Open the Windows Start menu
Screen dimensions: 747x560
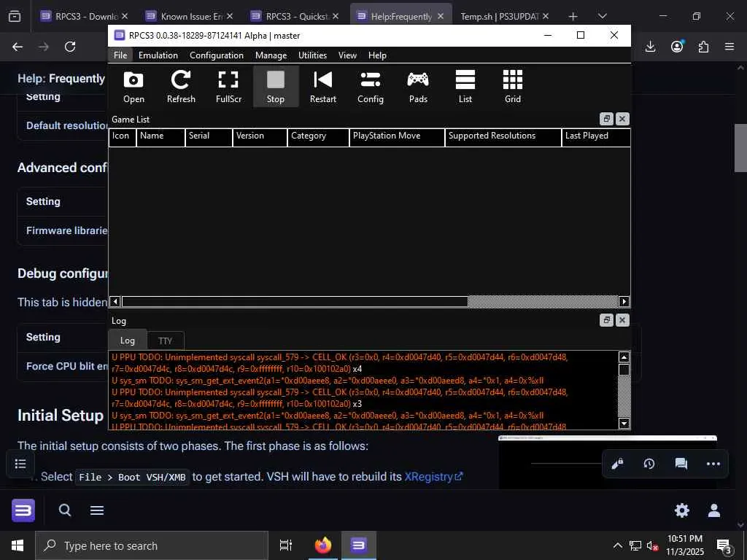coord(18,545)
